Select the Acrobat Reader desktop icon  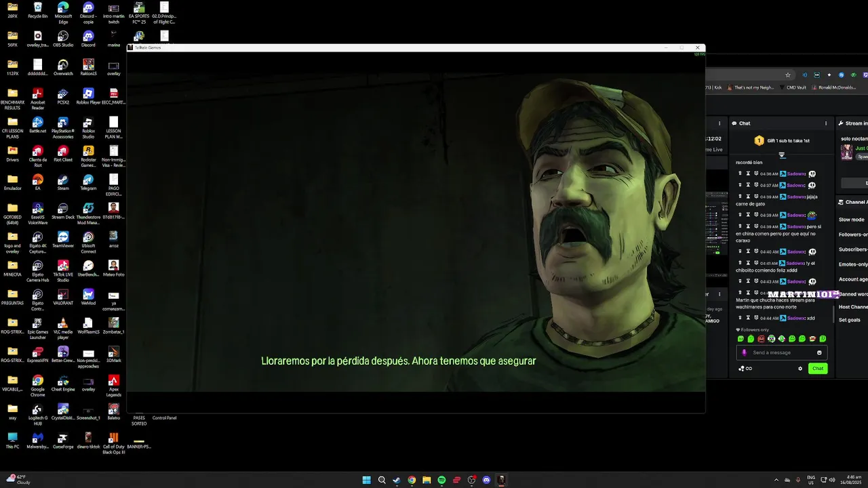click(37, 98)
